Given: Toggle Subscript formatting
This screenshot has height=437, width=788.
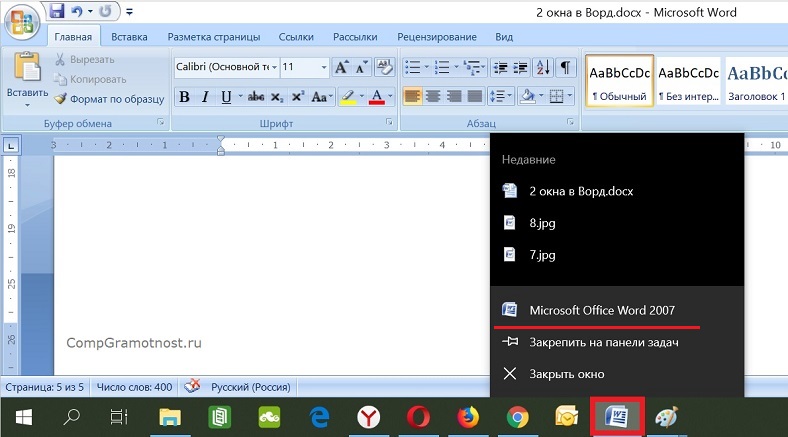Looking at the screenshot, I should click(277, 96).
